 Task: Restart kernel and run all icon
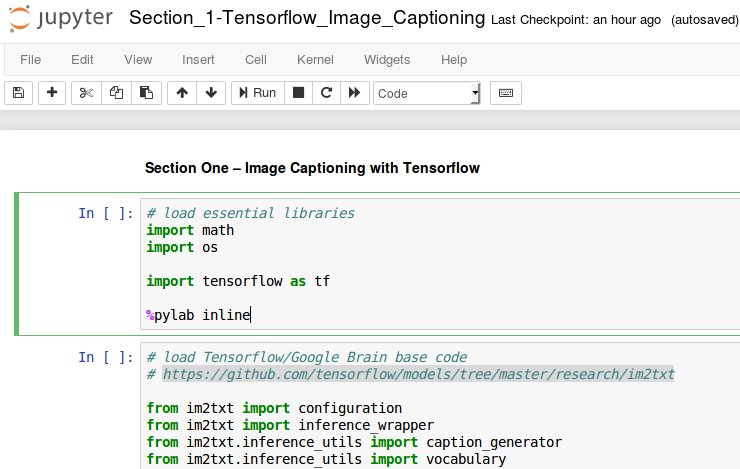coord(353,93)
